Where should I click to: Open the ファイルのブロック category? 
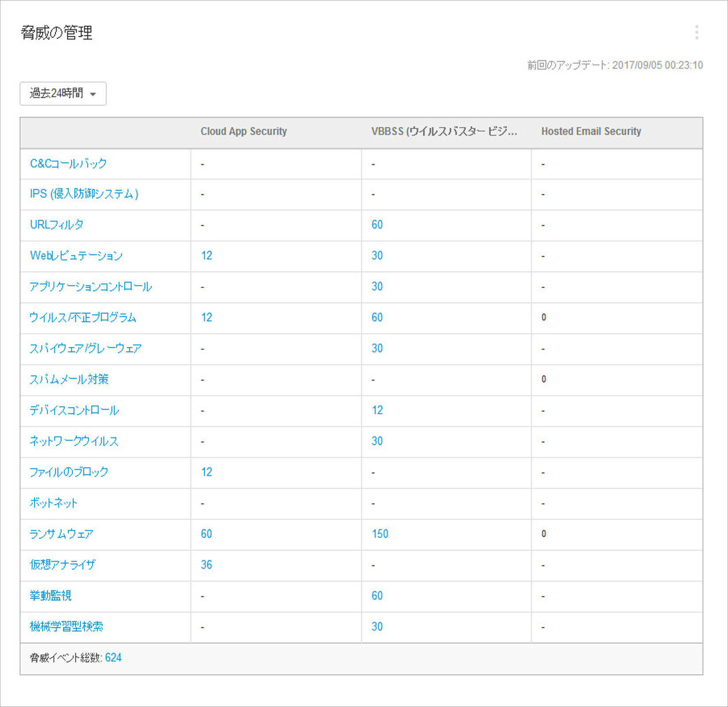69,472
